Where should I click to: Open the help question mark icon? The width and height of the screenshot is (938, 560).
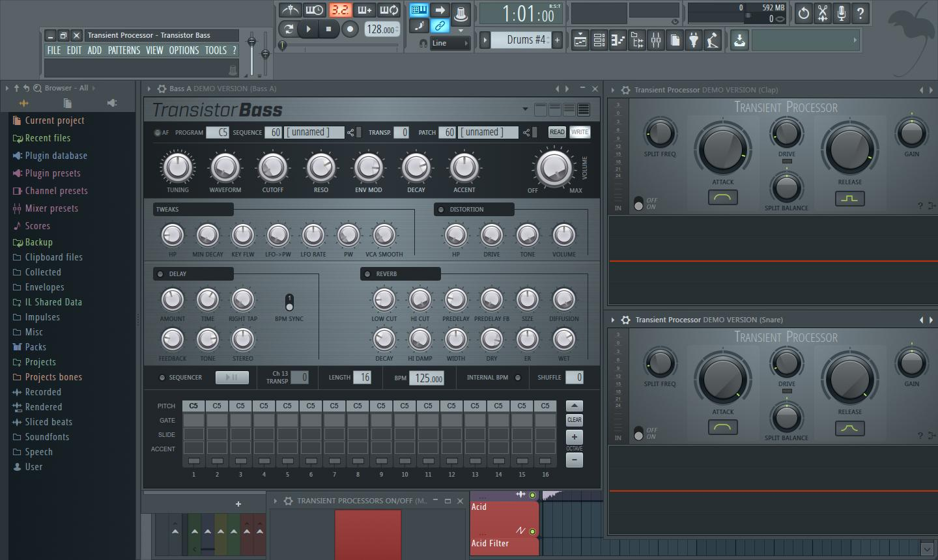pyautogui.click(x=860, y=13)
